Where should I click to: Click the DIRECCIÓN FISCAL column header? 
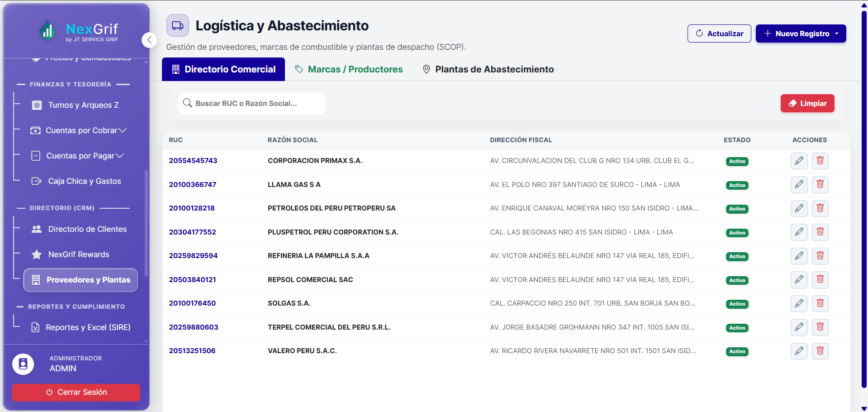click(x=521, y=140)
